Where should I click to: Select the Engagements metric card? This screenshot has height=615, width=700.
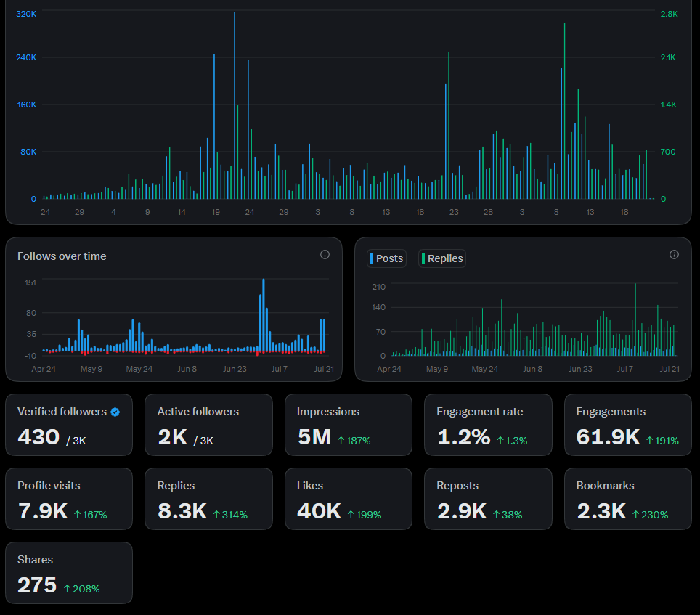pyautogui.click(x=627, y=425)
